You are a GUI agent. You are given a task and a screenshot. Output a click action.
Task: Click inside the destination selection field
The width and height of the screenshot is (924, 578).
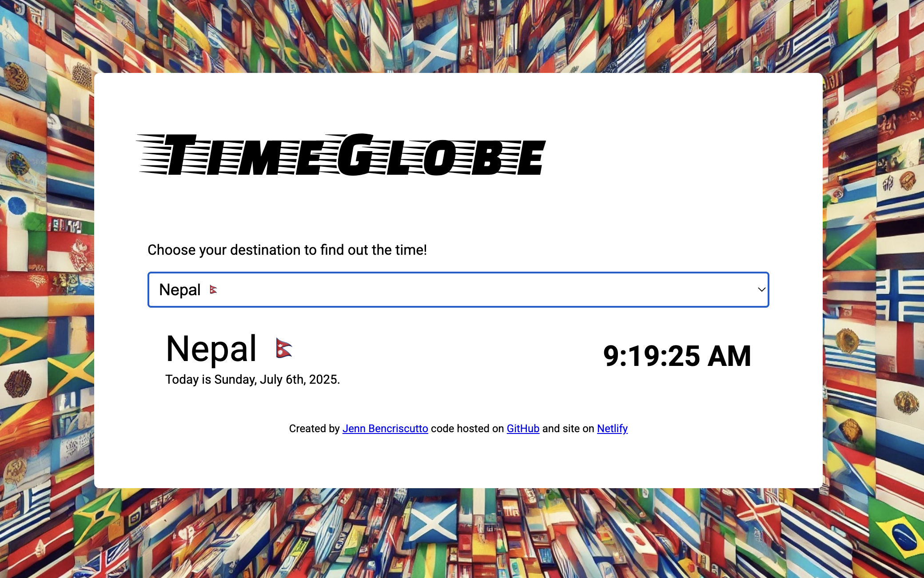pyautogui.click(x=400, y=289)
